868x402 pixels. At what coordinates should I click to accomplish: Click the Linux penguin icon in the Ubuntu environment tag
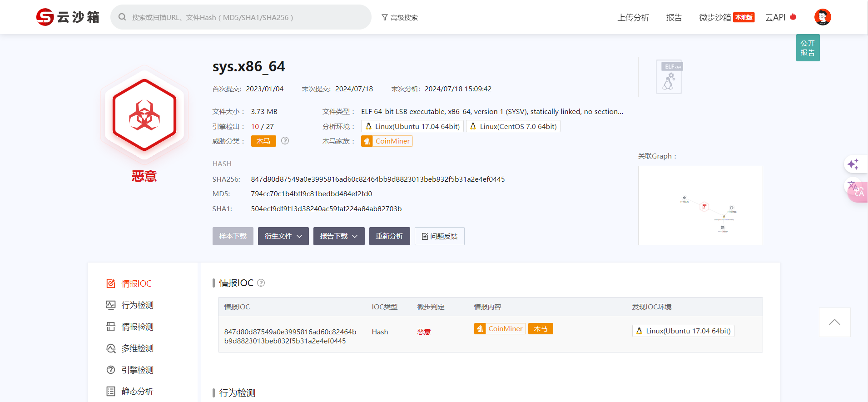[x=368, y=126]
